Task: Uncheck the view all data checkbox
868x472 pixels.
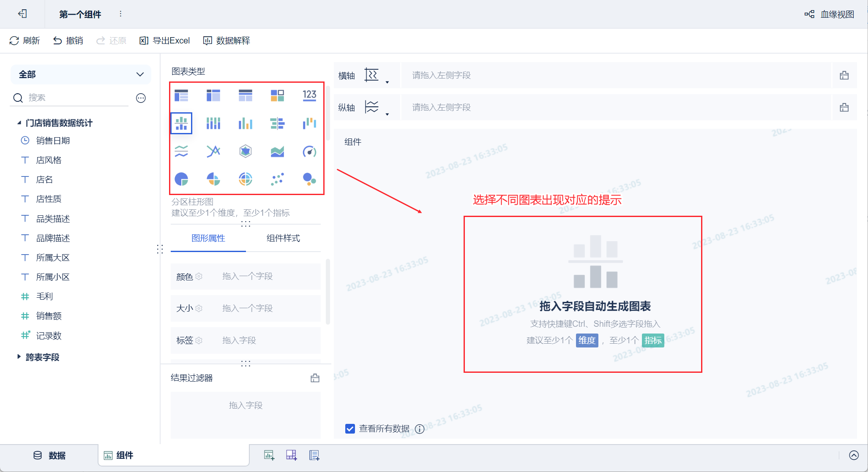Action: click(350, 429)
